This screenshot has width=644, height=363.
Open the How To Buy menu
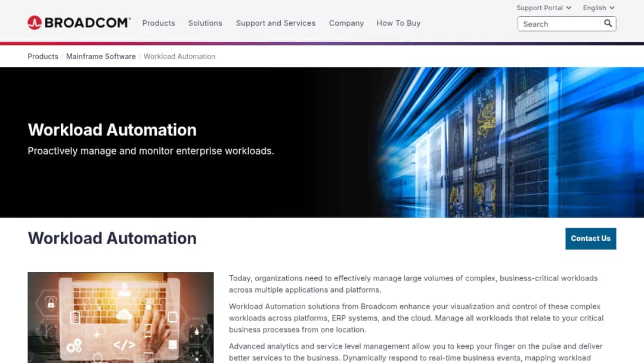(x=398, y=23)
